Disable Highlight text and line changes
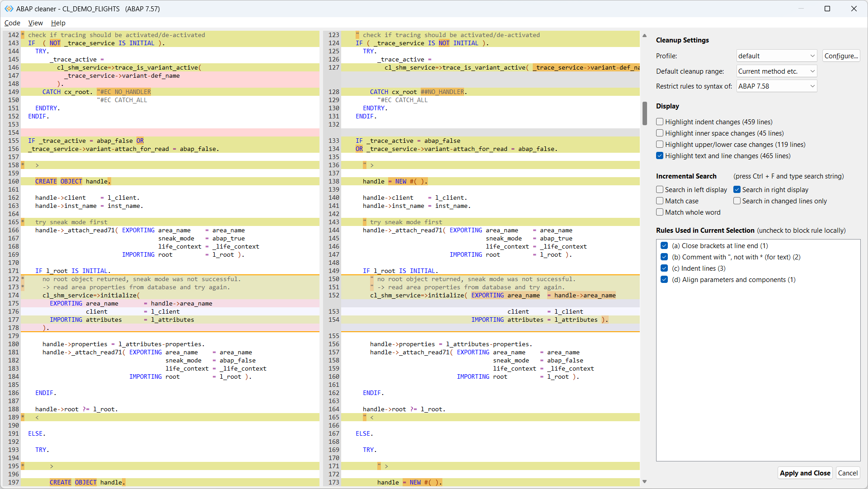This screenshot has height=489, width=868. pyautogui.click(x=660, y=155)
